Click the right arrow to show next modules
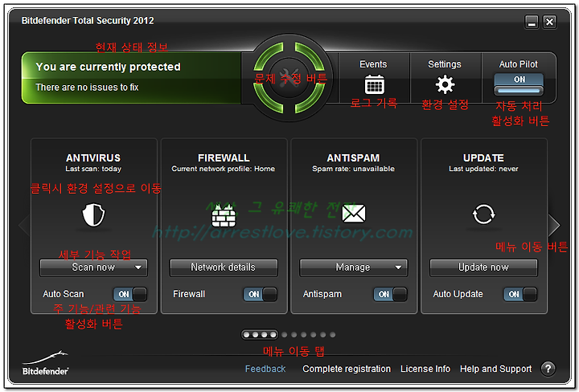 (x=554, y=225)
